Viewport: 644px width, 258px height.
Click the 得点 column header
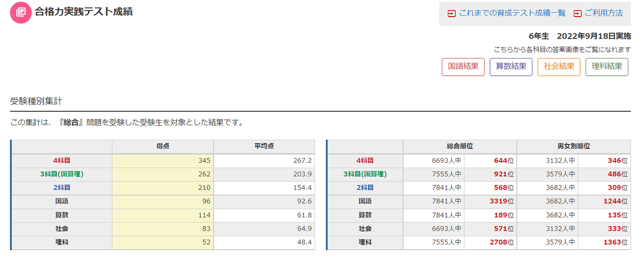pyautogui.click(x=163, y=146)
